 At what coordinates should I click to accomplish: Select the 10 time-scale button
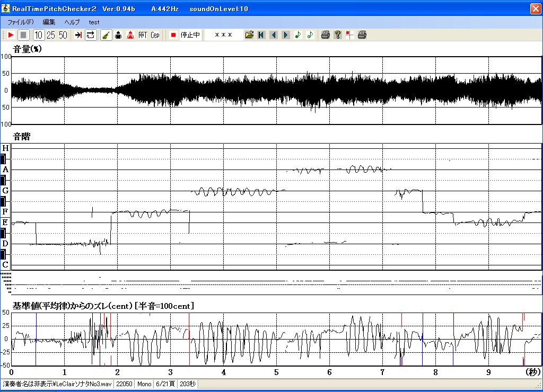pyautogui.click(x=38, y=35)
